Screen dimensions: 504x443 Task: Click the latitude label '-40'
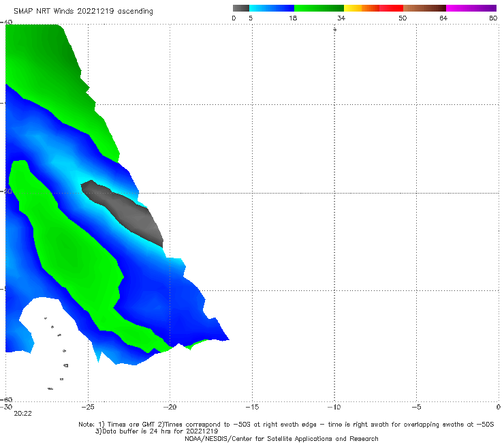(x=7, y=22)
